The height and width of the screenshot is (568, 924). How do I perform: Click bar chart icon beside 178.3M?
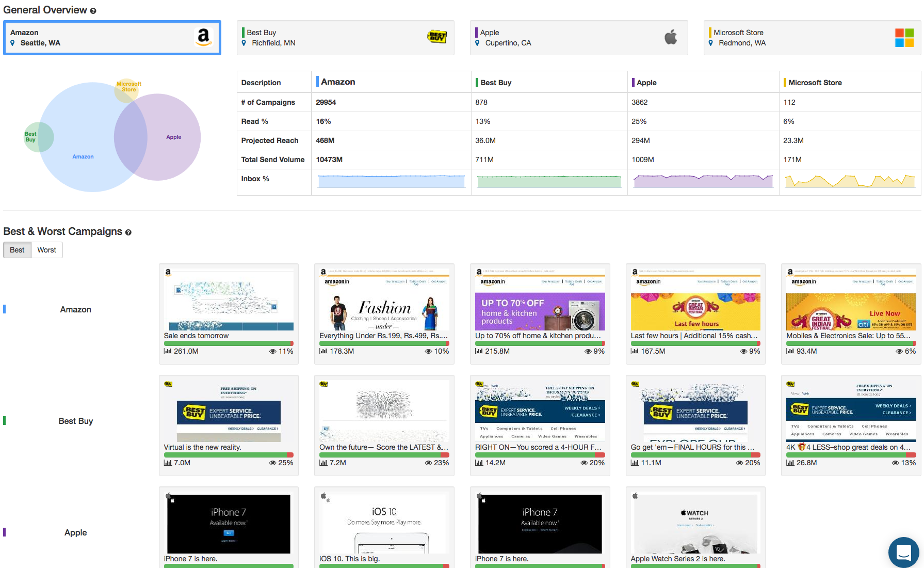tap(323, 351)
